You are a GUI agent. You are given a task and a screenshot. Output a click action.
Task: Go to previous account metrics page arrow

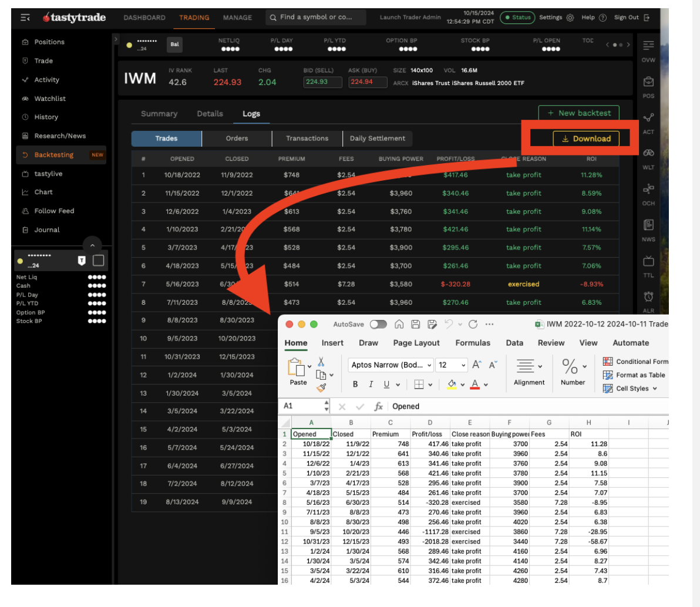[607, 45]
